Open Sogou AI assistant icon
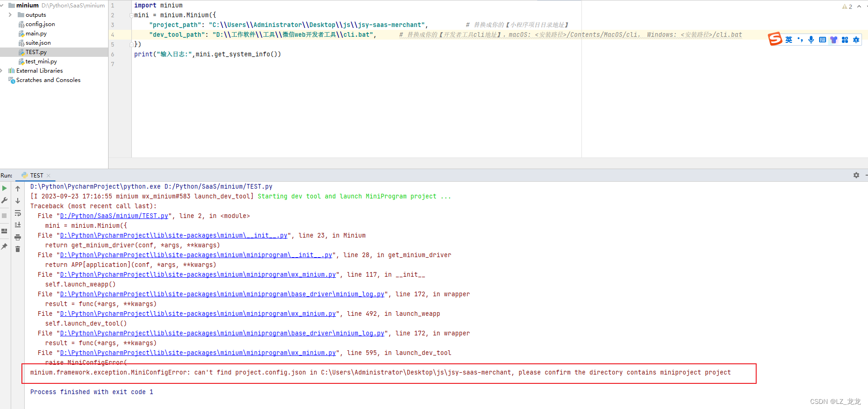Screen dimensions: 868x409 click(x=856, y=40)
